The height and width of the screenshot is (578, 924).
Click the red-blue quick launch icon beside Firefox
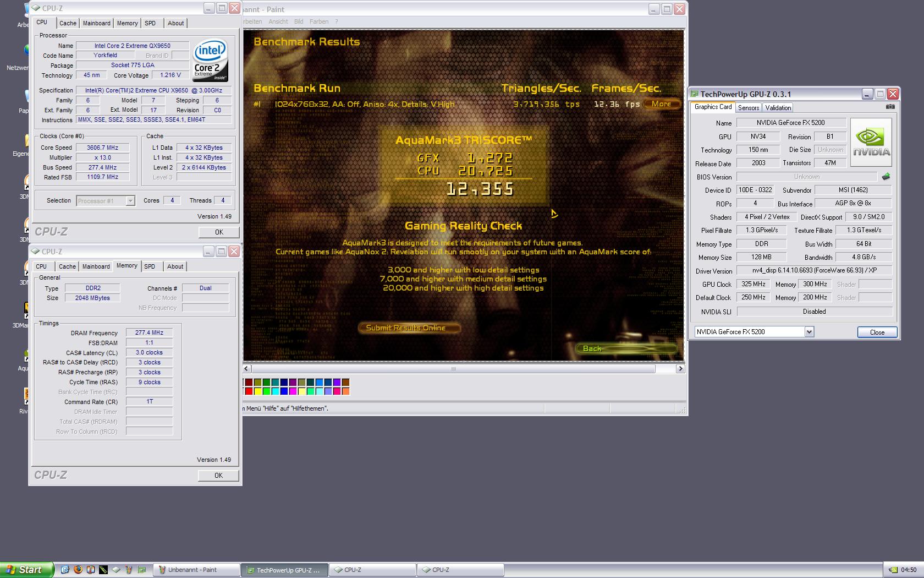tap(90, 570)
